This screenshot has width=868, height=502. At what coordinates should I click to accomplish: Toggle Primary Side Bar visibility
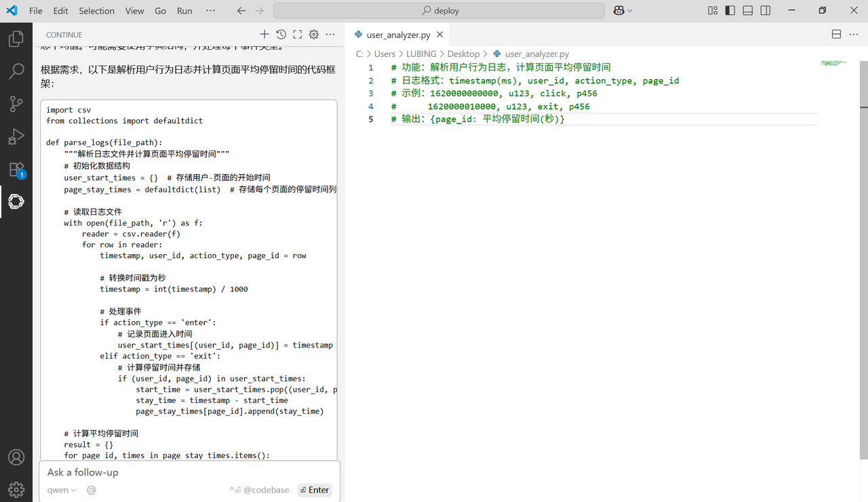coord(730,11)
